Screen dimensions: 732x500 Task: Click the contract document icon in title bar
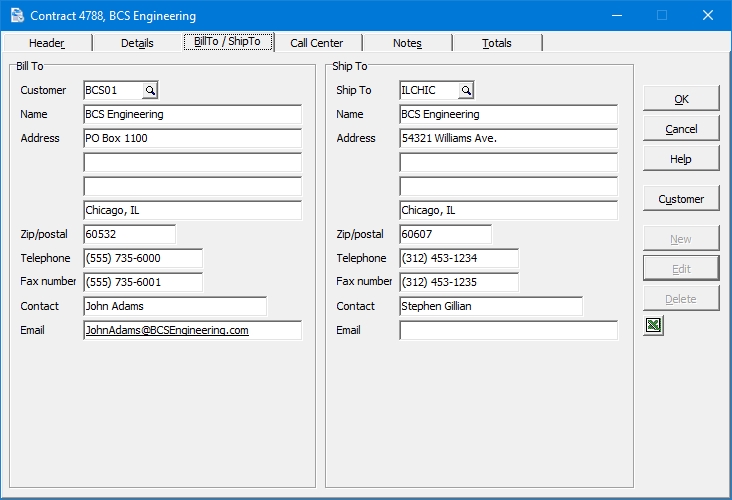point(17,15)
